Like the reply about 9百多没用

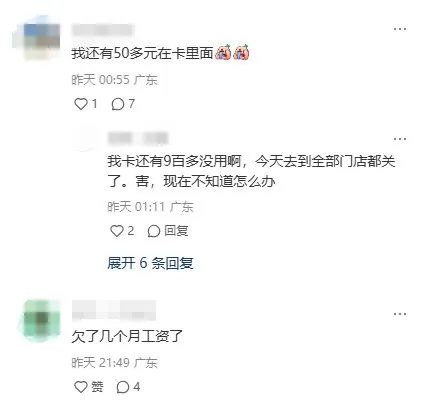point(117,231)
